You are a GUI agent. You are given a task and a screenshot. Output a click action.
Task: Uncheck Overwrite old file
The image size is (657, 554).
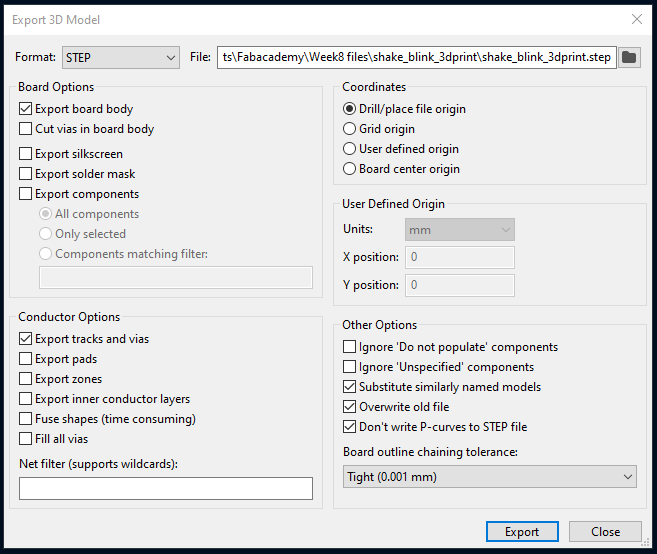coord(350,407)
